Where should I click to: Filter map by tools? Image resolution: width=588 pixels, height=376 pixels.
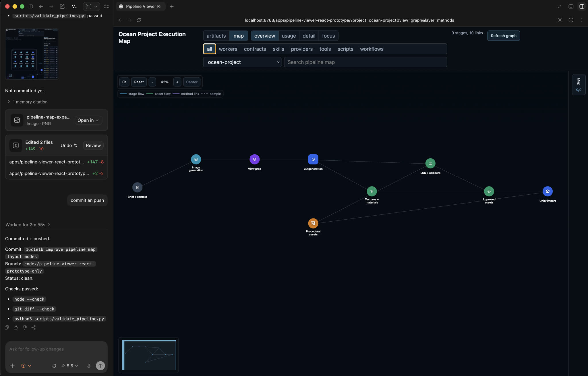pyautogui.click(x=325, y=49)
